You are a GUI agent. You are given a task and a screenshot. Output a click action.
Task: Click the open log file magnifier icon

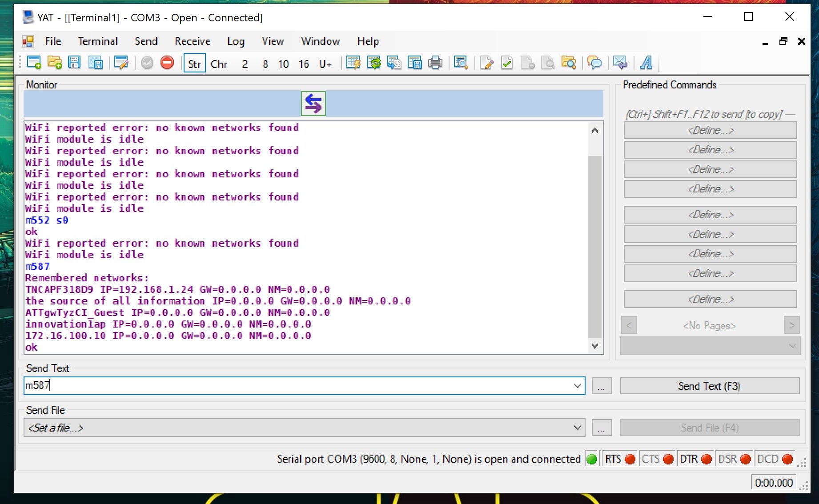tap(548, 63)
